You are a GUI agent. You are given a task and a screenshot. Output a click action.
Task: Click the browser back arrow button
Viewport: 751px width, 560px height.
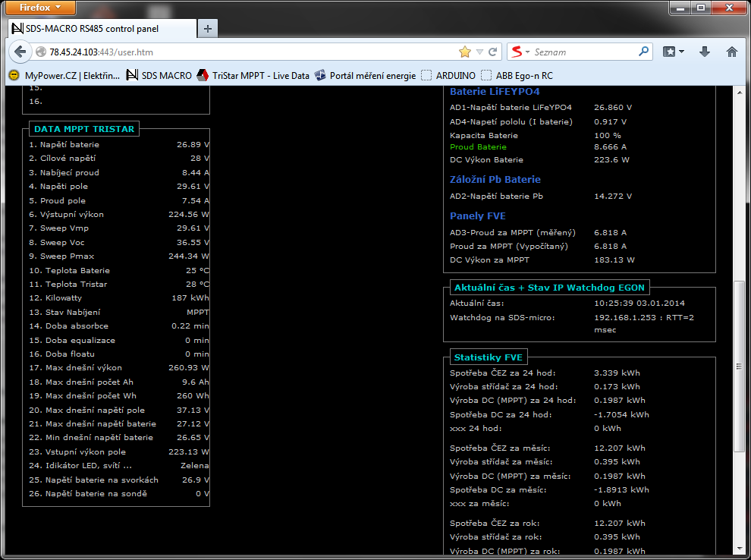point(20,52)
